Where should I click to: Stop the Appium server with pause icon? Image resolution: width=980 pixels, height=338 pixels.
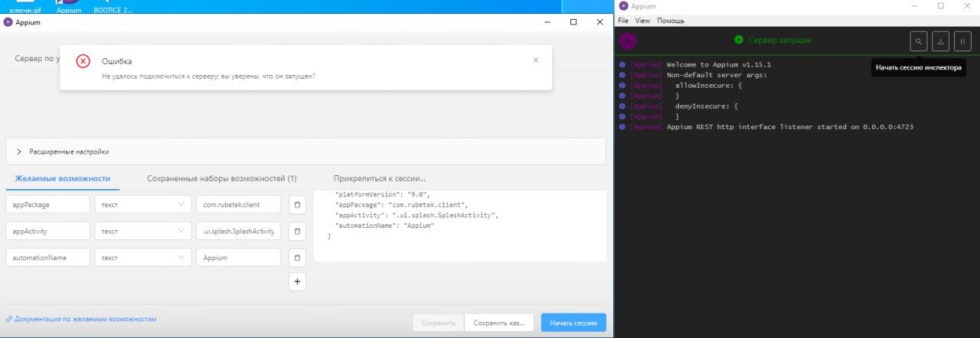point(962,41)
